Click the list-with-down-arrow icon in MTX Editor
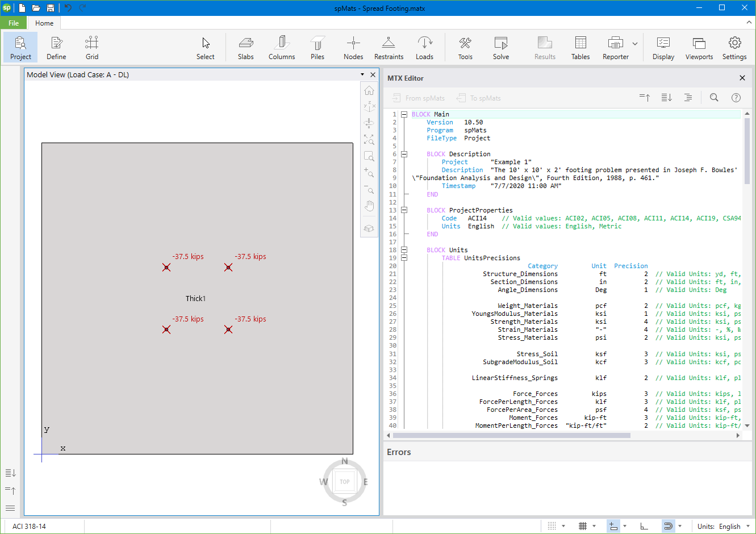 [667, 98]
